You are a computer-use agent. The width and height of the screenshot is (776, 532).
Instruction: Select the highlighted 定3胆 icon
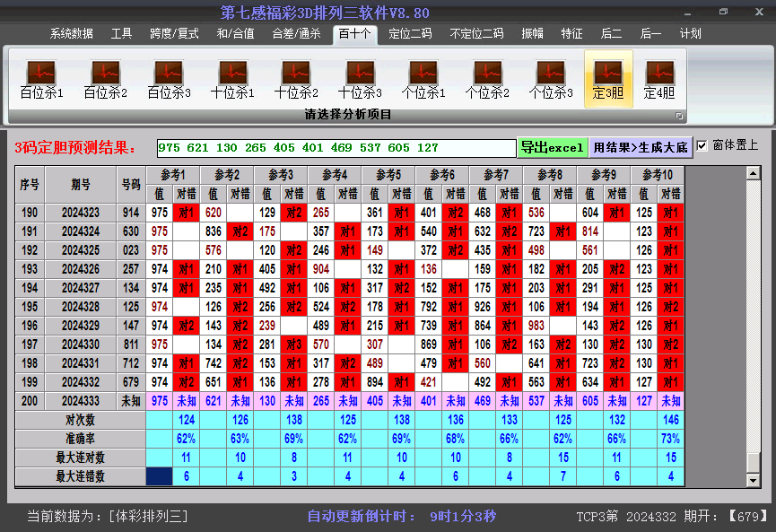pyautogui.click(x=608, y=79)
